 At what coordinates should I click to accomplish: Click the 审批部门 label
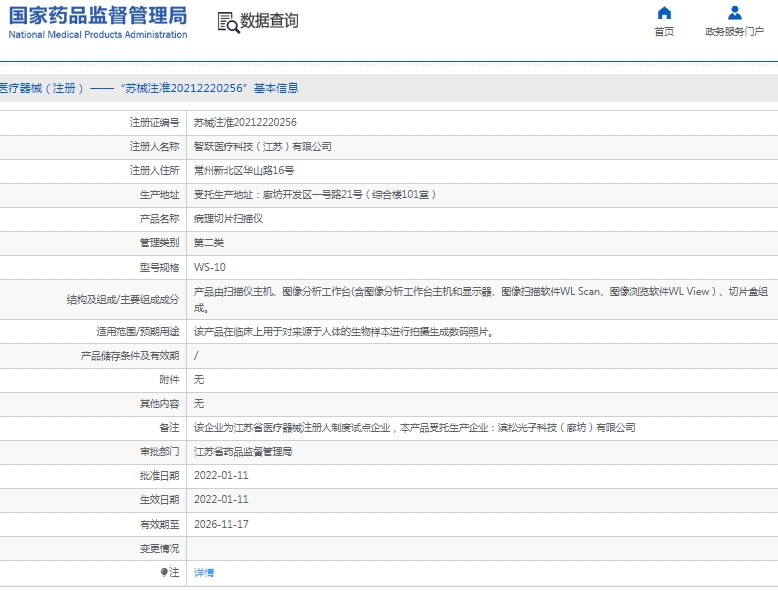(159, 452)
